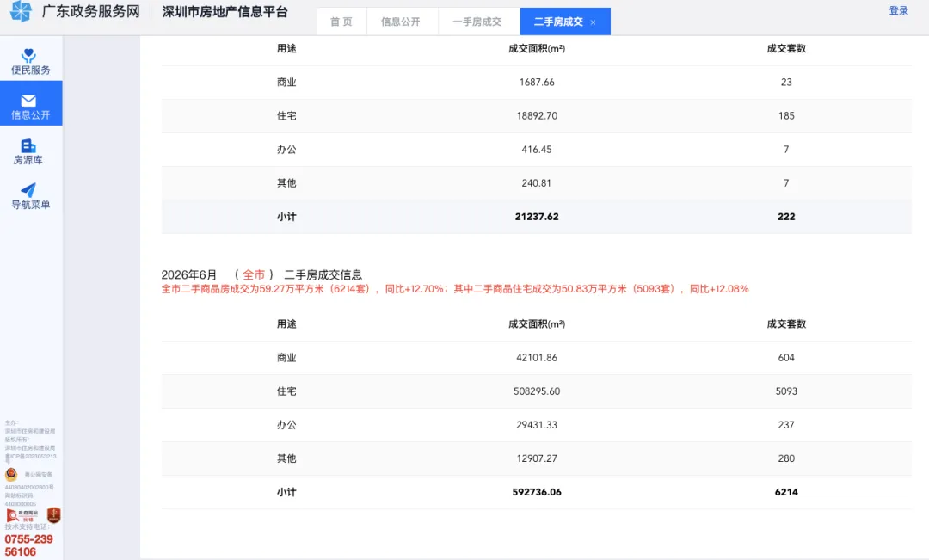
Task: Click cell value 416.45
Action: [x=537, y=150]
